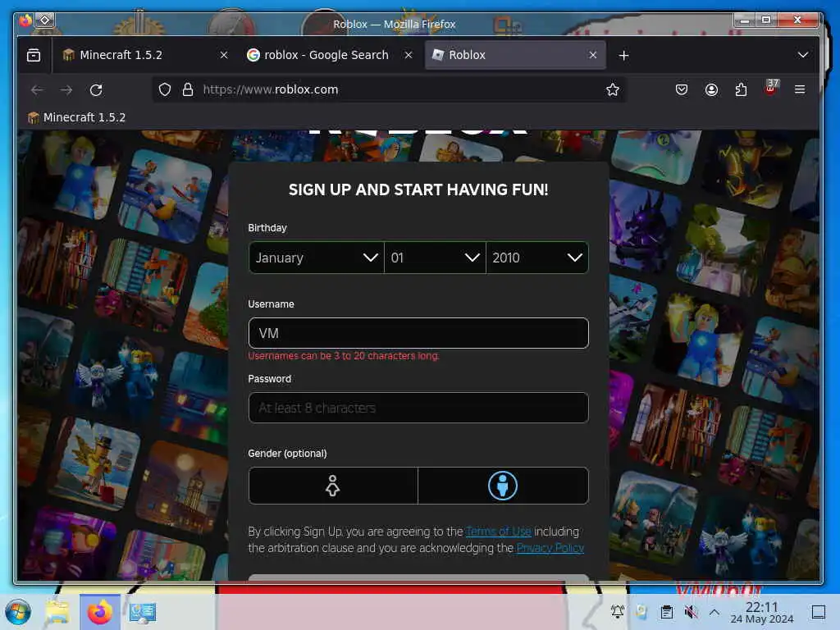Close the roblox - Google Search tab

(x=409, y=55)
